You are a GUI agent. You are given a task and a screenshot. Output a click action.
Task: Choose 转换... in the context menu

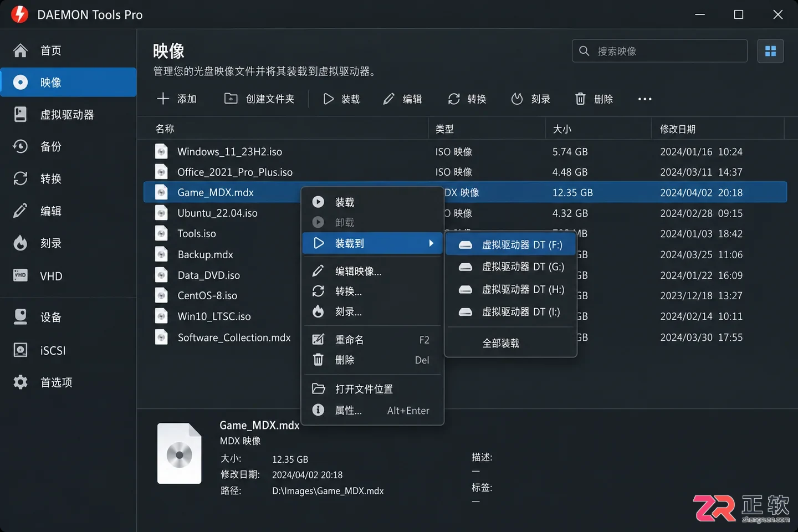pos(372,291)
